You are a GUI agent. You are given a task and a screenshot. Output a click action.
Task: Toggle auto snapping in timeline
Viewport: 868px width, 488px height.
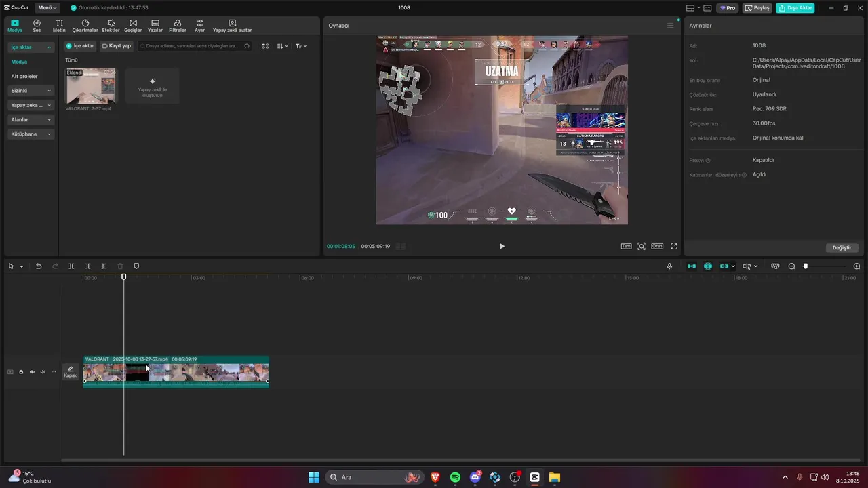pos(708,266)
